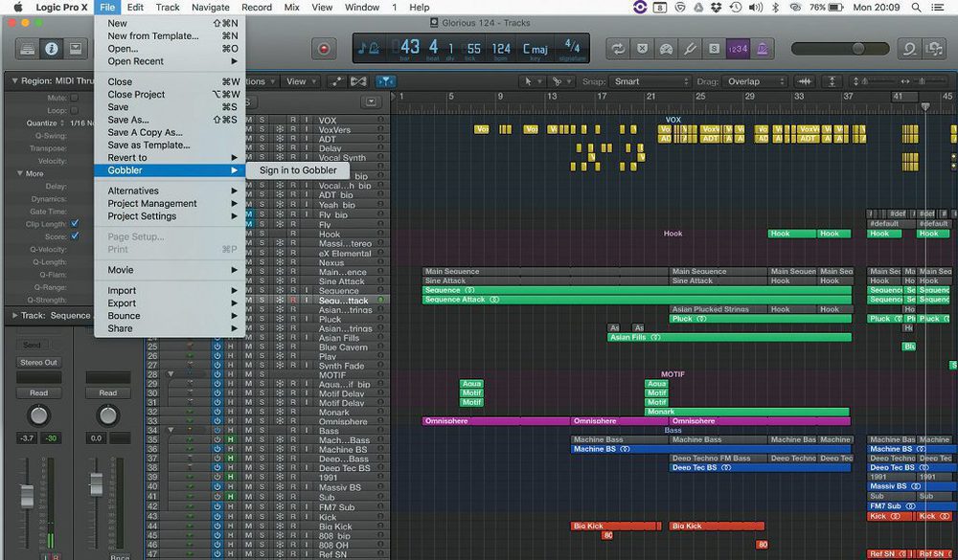
Task: Move the left channel strip volume fader
Action: (27, 496)
